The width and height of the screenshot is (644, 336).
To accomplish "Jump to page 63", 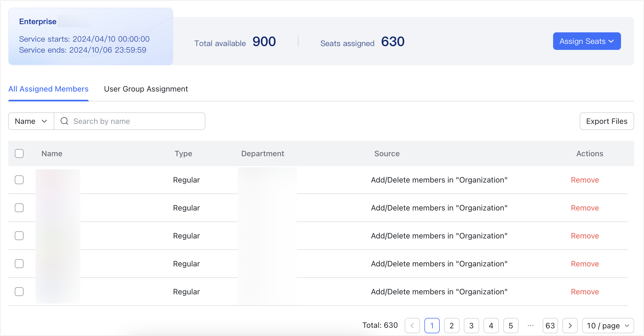I will (x=550, y=326).
